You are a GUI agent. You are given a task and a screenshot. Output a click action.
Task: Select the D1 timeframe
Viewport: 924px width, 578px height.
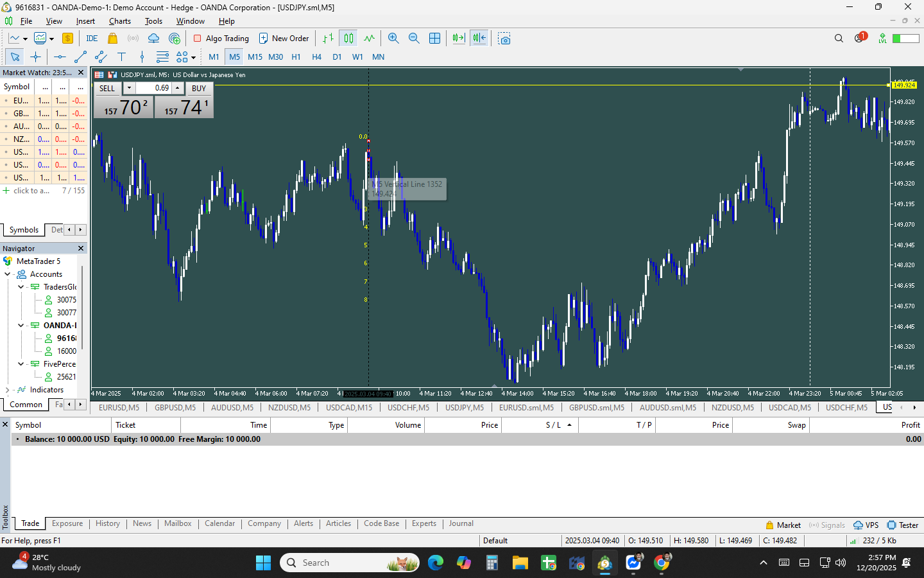coord(337,57)
